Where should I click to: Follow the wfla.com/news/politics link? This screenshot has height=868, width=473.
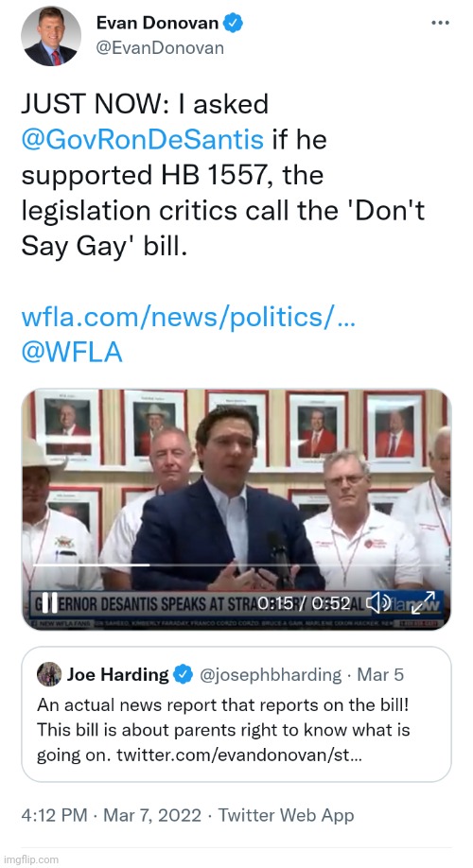[188, 317]
